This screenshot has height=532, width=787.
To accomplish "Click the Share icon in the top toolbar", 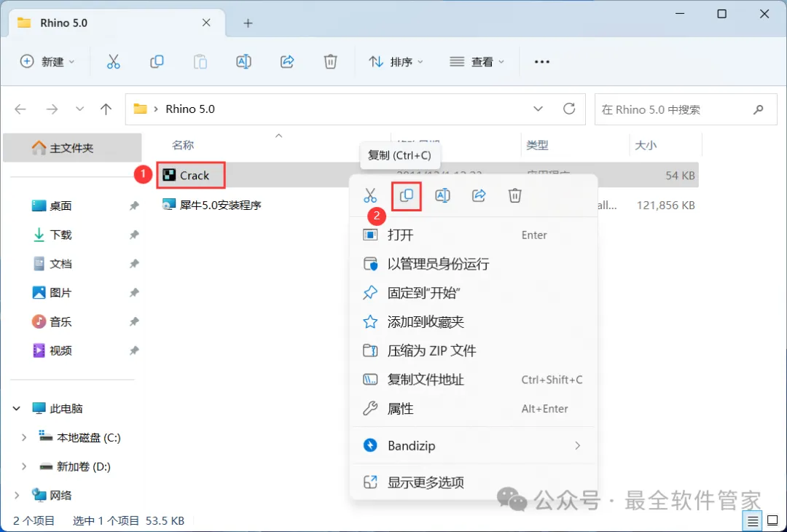I will (x=286, y=62).
